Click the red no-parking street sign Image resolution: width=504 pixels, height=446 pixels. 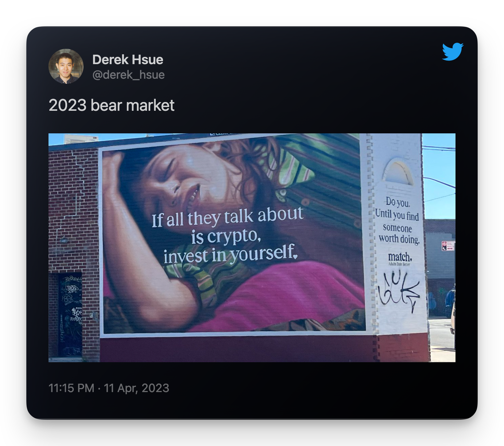447,246
